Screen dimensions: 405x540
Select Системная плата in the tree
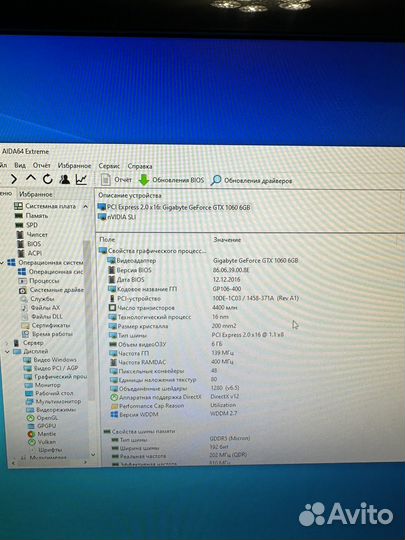pyautogui.click(x=45, y=206)
